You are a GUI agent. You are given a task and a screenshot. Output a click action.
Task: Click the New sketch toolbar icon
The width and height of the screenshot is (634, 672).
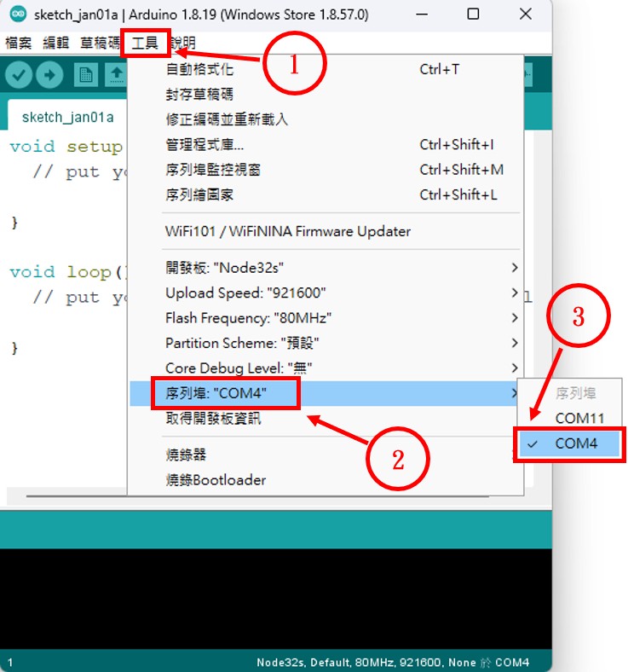(86, 75)
